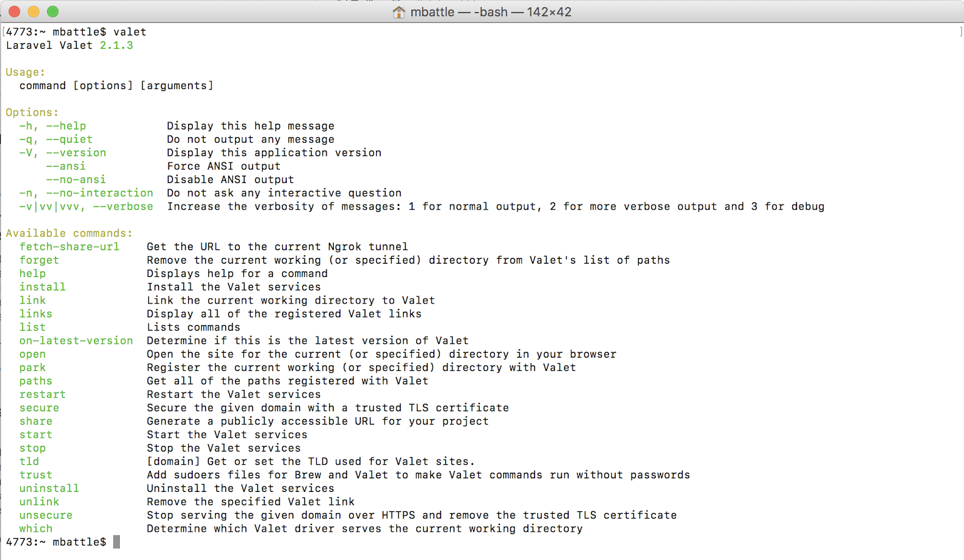964x560 pixels.
Task: Click the home folder icon in title bar
Action: pos(399,12)
